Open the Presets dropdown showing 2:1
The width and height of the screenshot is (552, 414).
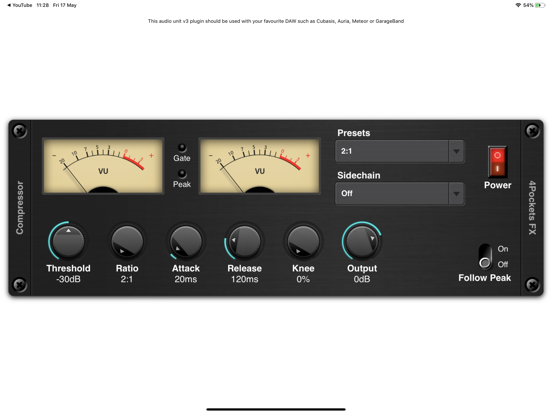tap(400, 151)
